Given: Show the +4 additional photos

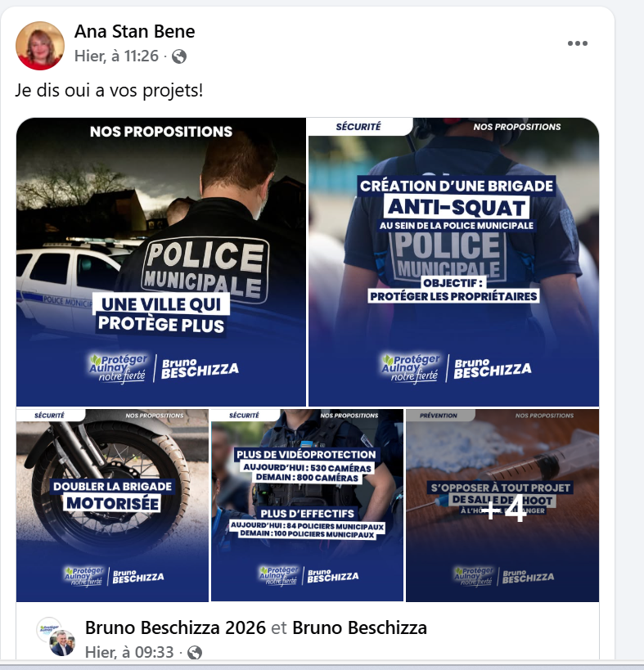Looking at the screenshot, I should 502,505.
